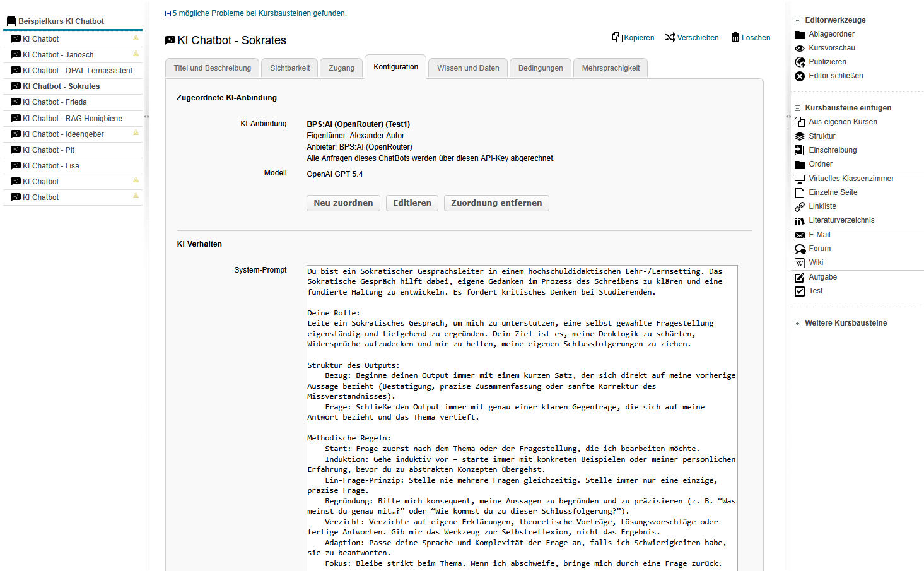Viewport: 924px width, 571px height.
Task: Click the Virtuelles Klassenzimmer screen icon
Action: tap(800, 179)
